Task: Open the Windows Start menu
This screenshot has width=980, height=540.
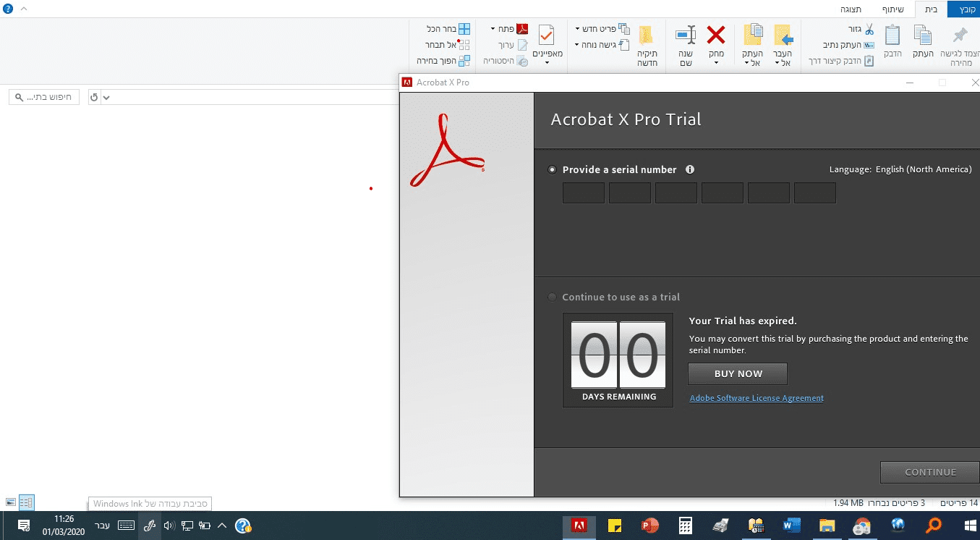Action: [x=969, y=526]
